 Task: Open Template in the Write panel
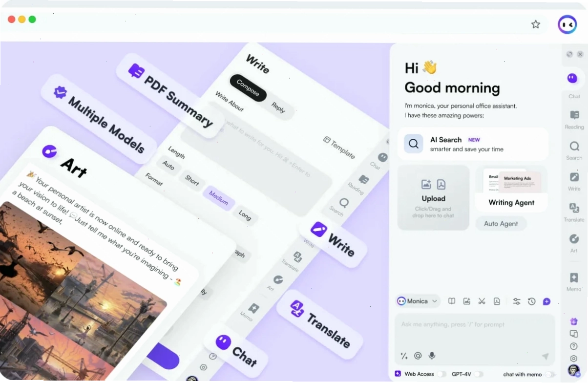(339, 148)
